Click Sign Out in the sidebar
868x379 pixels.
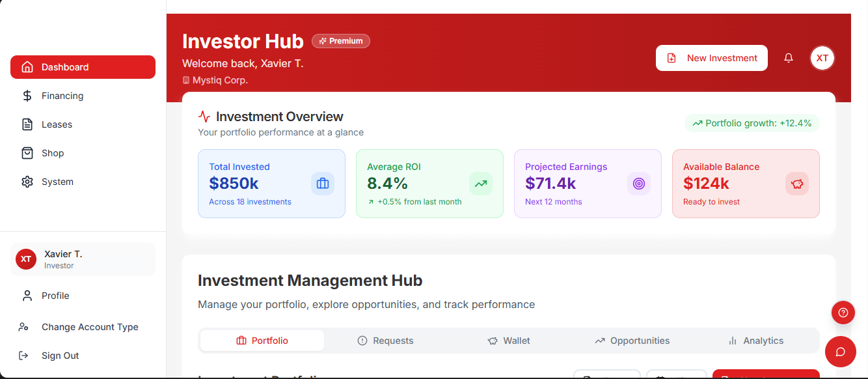pos(60,356)
